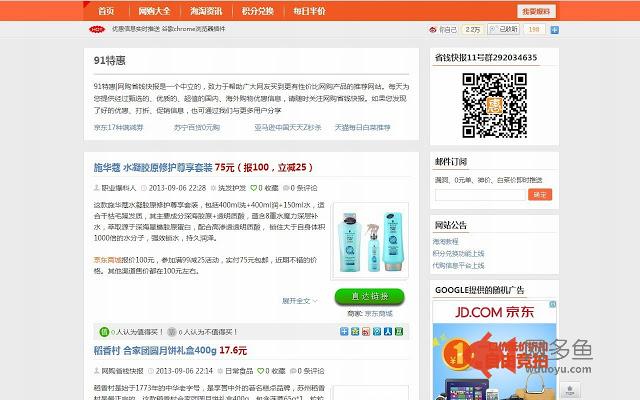Open the chrome browser plugin notice link

point(169,29)
